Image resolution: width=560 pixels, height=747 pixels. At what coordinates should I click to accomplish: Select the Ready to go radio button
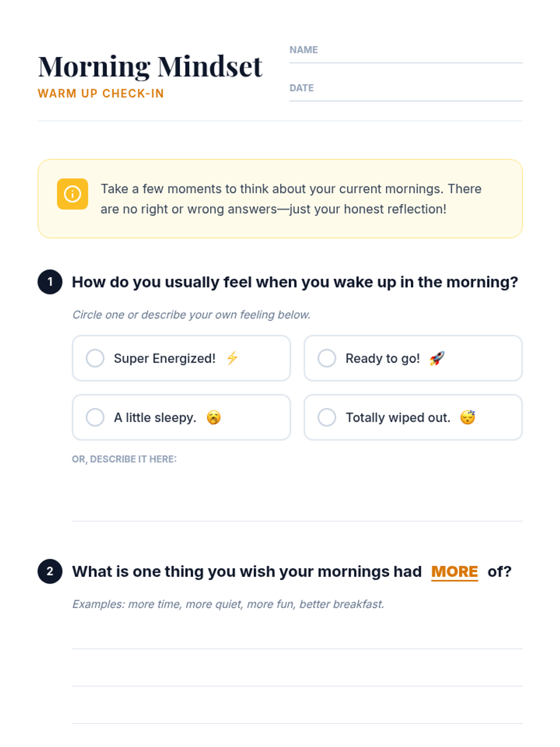click(327, 358)
